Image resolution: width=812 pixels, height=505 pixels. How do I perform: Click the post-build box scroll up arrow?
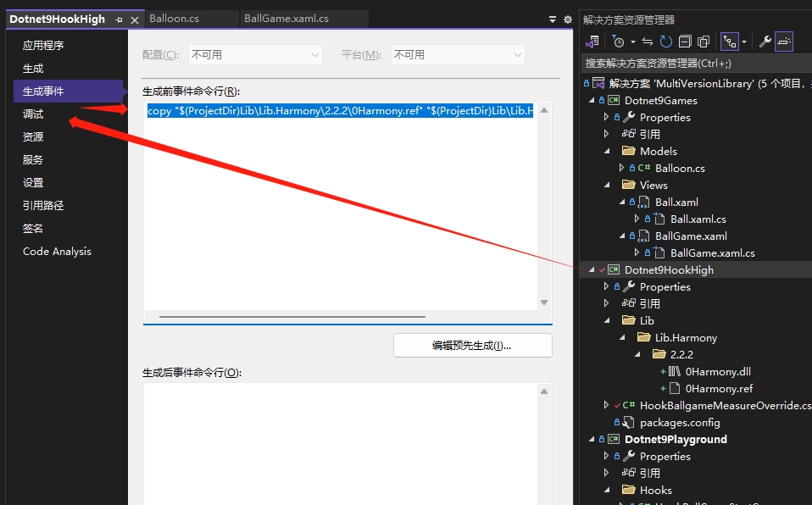[x=544, y=391]
